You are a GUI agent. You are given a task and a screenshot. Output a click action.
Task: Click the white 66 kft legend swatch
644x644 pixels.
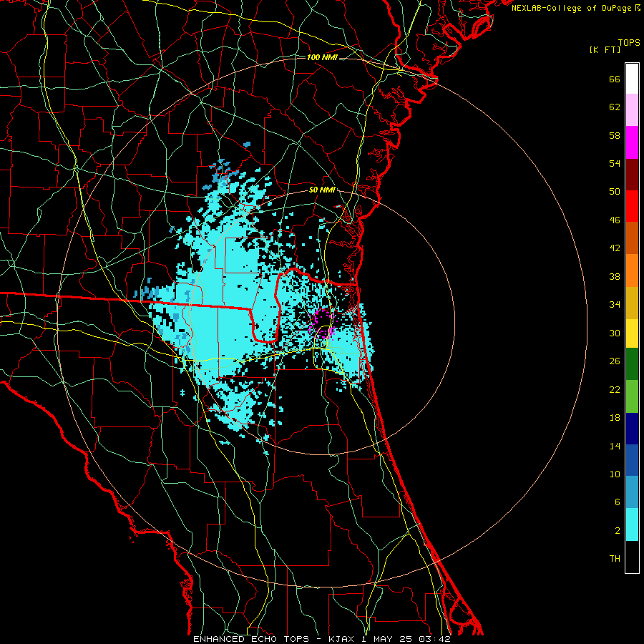point(632,79)
